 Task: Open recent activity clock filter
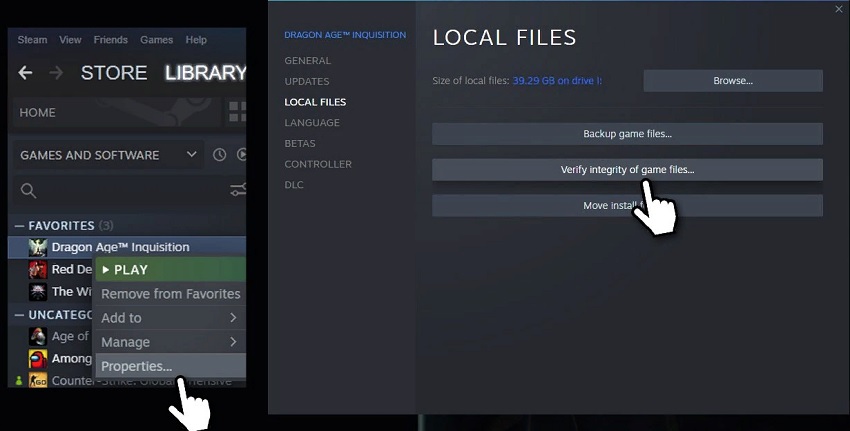219,155
